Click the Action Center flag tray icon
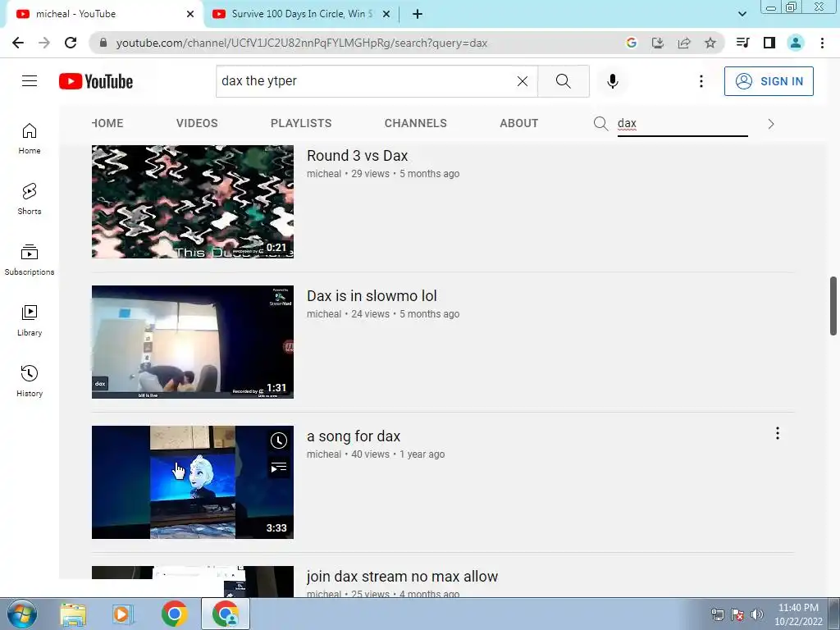Screen dimensions: 840x630 [737, 614]
